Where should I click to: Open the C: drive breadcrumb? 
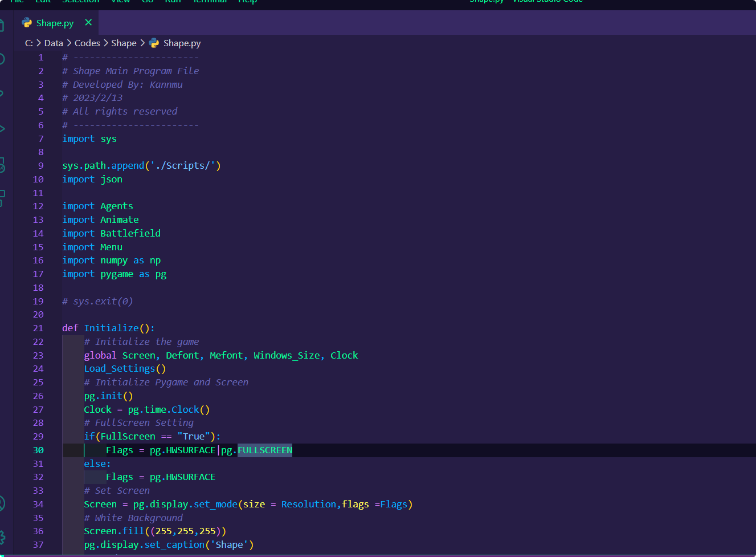click(x=29, y=43)
